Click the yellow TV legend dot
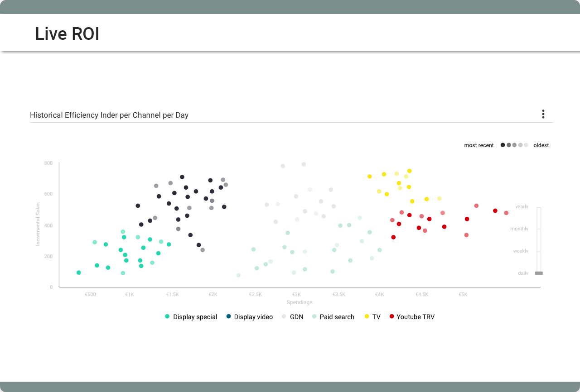 pos(367,317)
